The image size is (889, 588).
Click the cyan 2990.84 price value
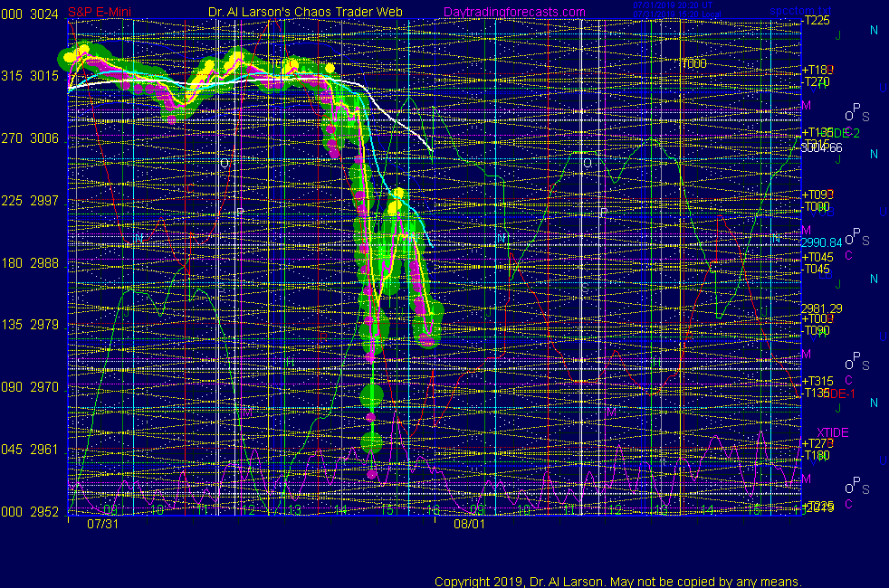[x=821, y=242]
